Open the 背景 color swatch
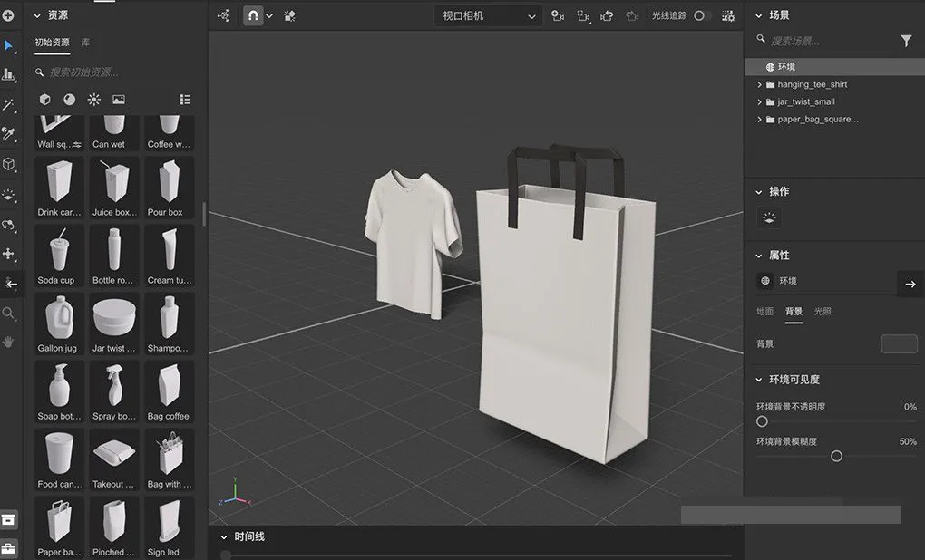Image resolution: width=925 pixels, height=560 pixels. tap(899, 343)
